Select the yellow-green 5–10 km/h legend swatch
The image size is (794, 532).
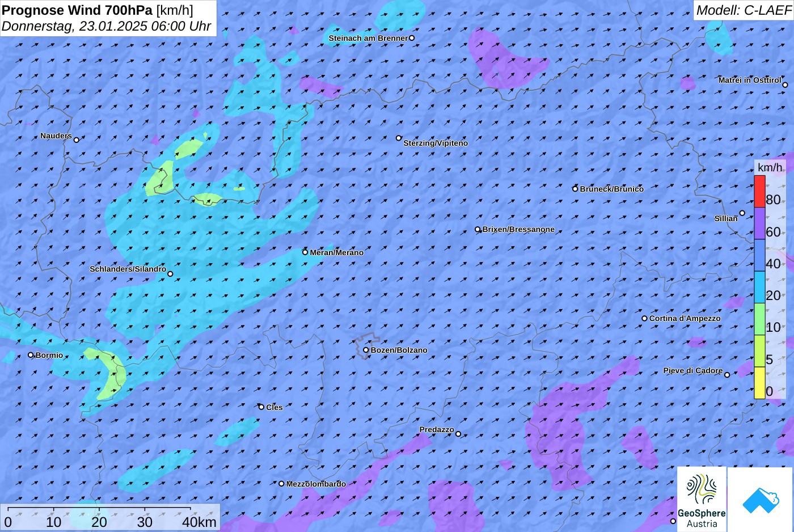pos(759,351)
